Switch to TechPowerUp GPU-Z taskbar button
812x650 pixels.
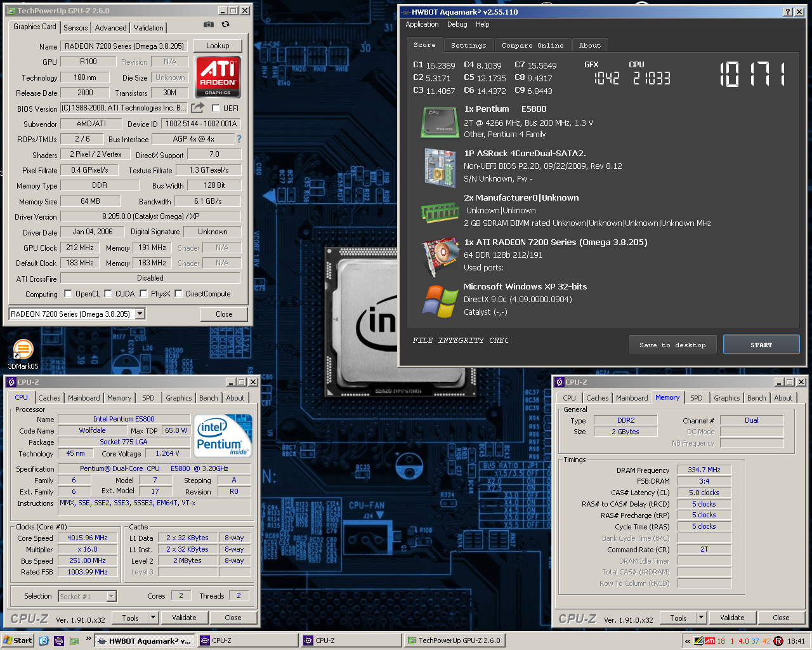pos(454,640)
